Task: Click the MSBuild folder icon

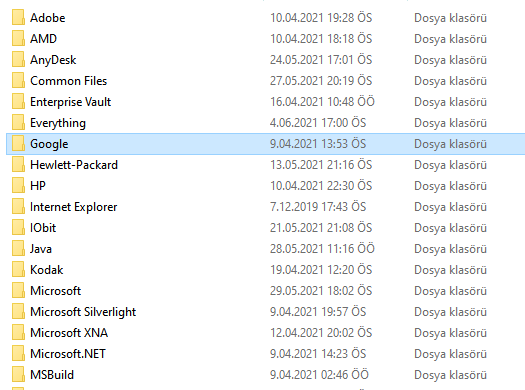Action: 18,375
